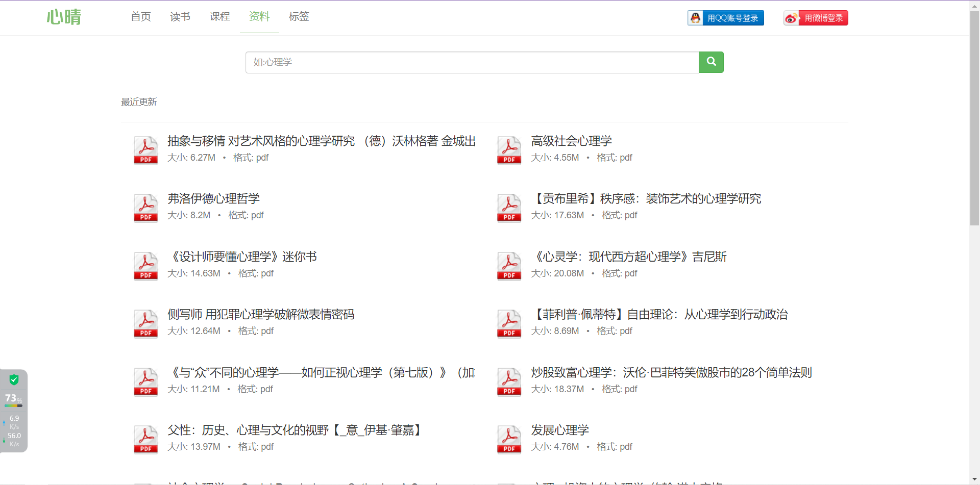Click the 56.0 K/s download speed readout
Image resolution: width=980 pixels, height=485 pixels.
click(14, 439)
